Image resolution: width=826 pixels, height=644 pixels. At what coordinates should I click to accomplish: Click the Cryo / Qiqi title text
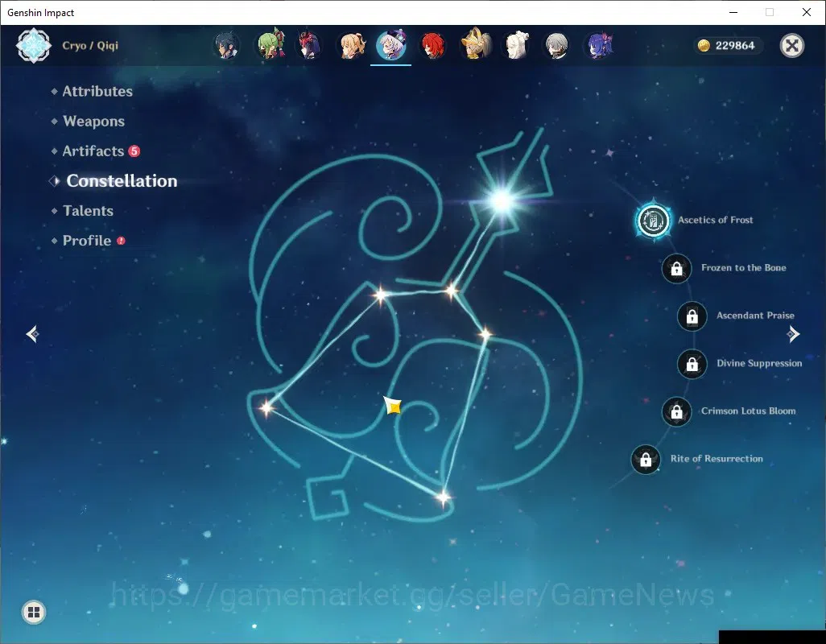coord(90,46)
